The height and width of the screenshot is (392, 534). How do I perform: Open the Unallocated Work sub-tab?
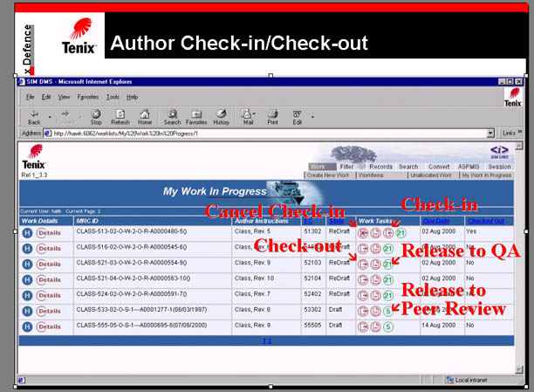(431, 175)
